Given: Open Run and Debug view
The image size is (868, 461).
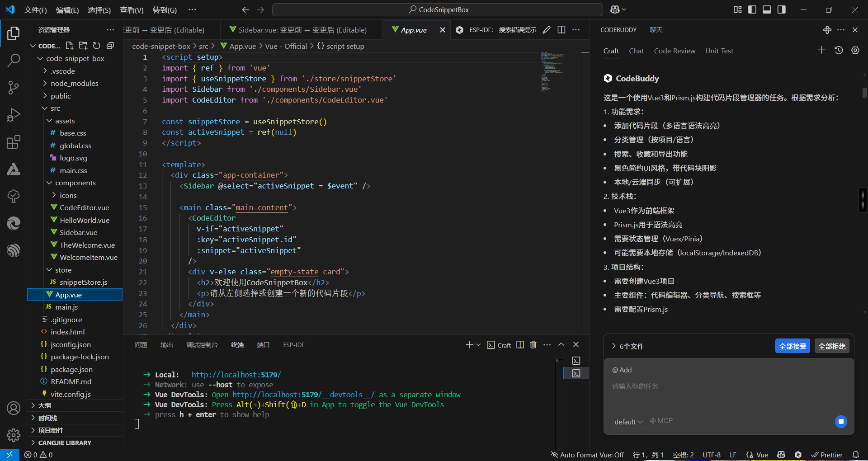Looking at the screenshot, I should tap(14, 115).
